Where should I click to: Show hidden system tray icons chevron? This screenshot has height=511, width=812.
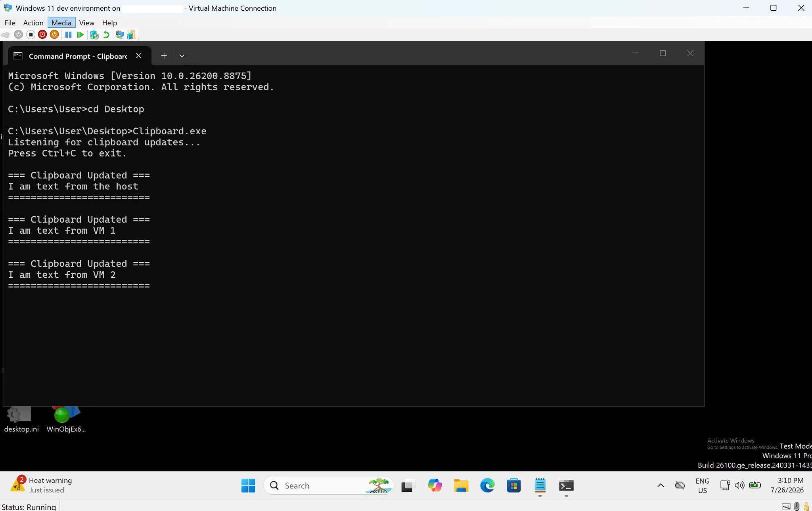click(661, 485)
